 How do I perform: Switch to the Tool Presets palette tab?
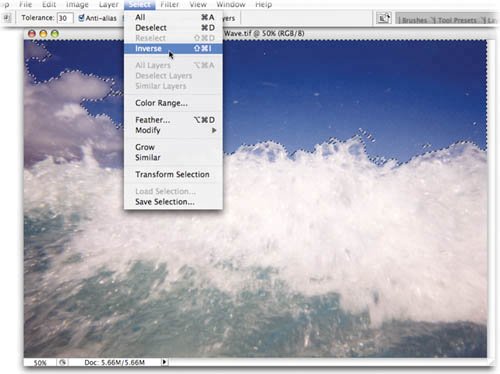coord(457,20)
